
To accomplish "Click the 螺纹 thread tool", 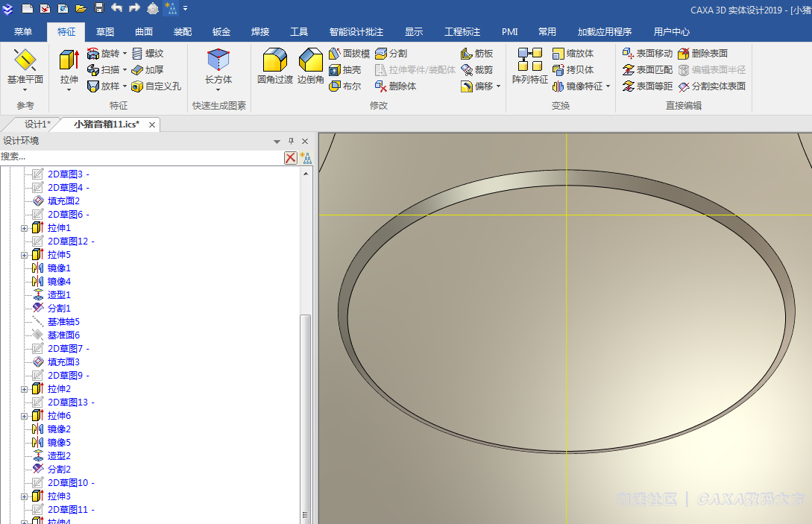I will click(x=148, y=54).
